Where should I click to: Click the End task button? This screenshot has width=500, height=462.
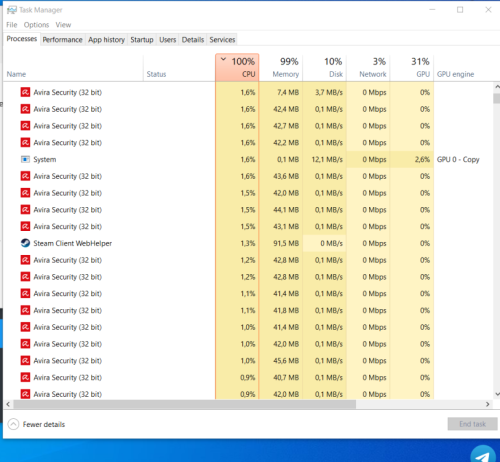472,424
